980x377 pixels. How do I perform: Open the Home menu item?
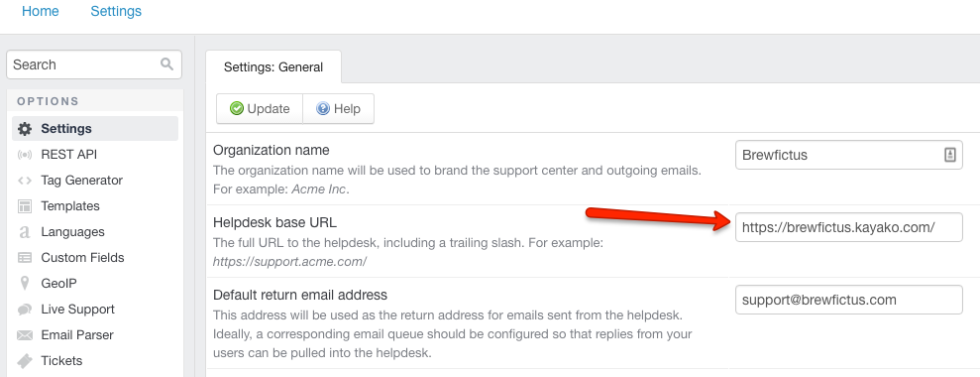click(41, 11)
